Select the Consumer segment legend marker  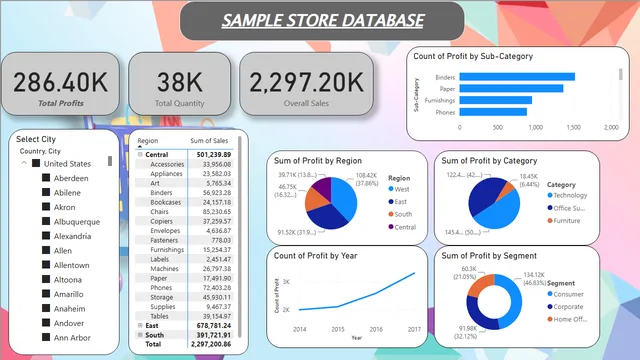[x=550, y=294]
